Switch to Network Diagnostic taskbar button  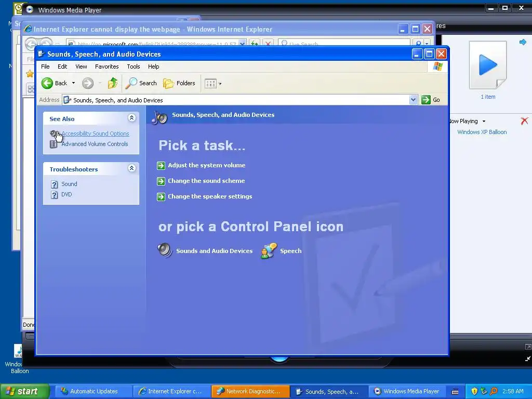(250, 391)
